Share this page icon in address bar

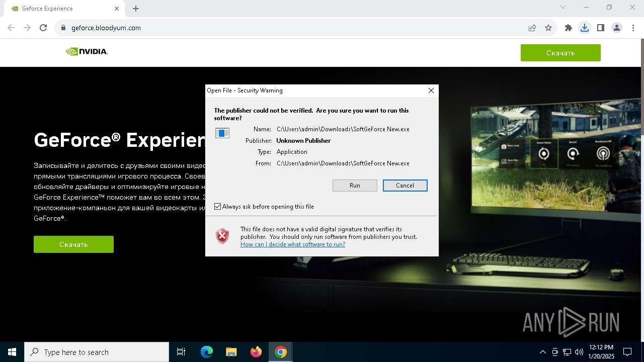click(x=532, y=28)
